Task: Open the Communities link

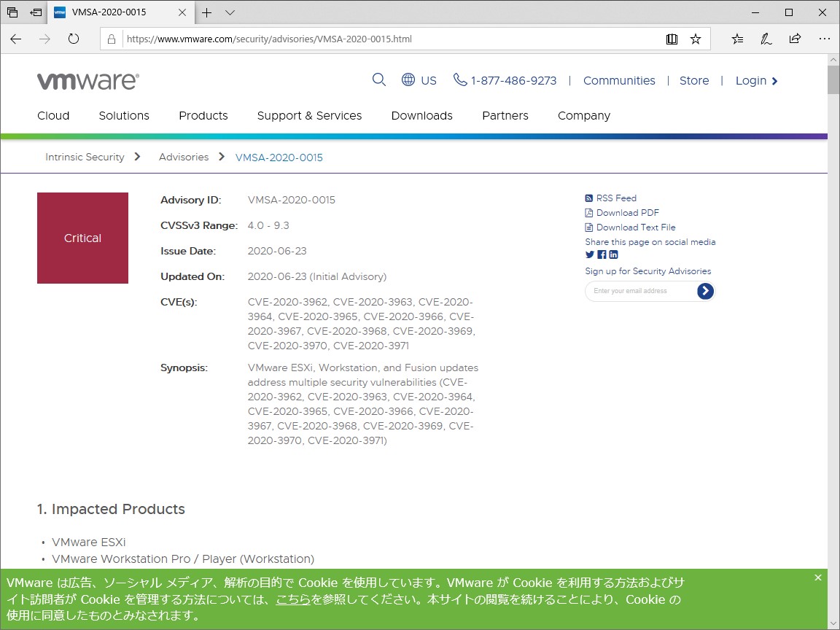Action: point(619,80)
